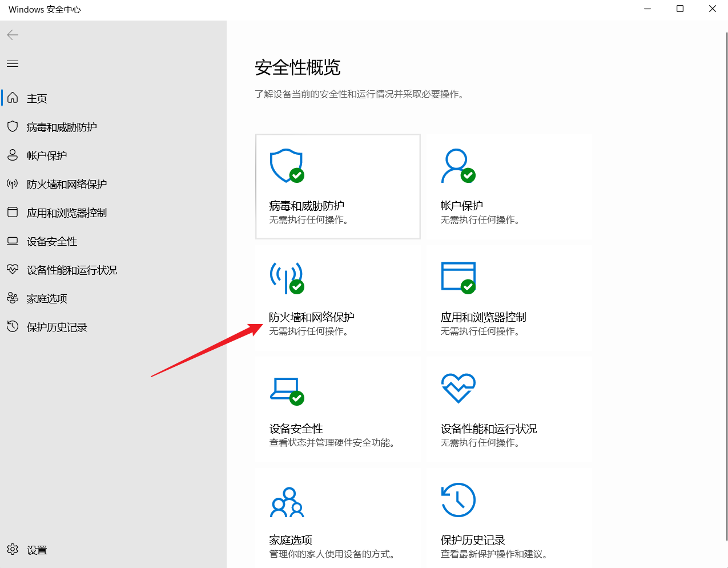Click the large shield icon on the 病毒和威胁防护 card
Screen dimensions: 728x568
pyautogui.click(x=287, y=166)
